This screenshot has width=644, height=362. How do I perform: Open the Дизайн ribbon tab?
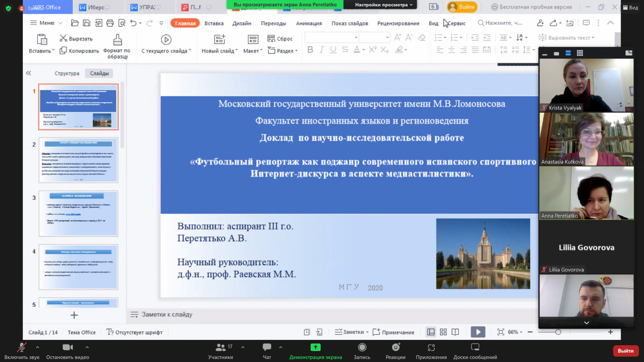(x=242, y=23)
